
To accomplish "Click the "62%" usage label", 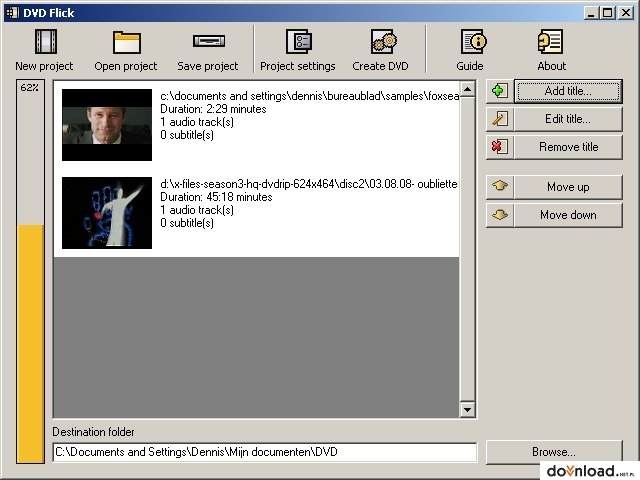I will coord(29,87).
